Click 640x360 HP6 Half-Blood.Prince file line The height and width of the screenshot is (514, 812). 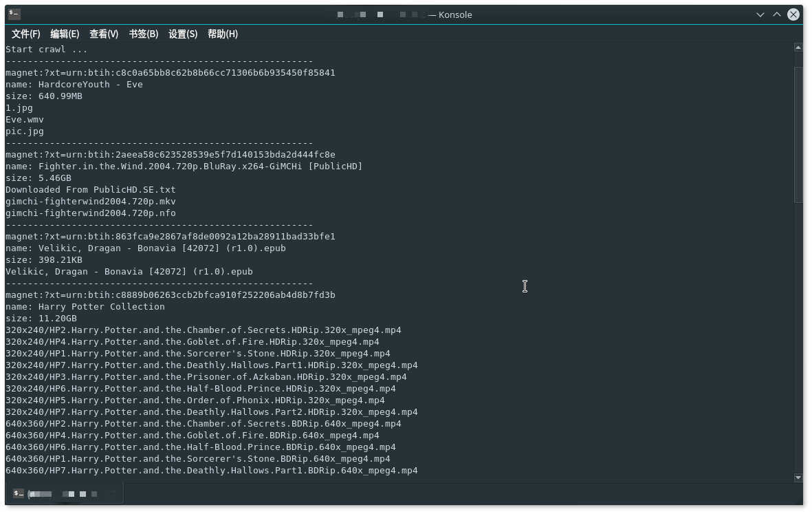(x=200, y=448)
